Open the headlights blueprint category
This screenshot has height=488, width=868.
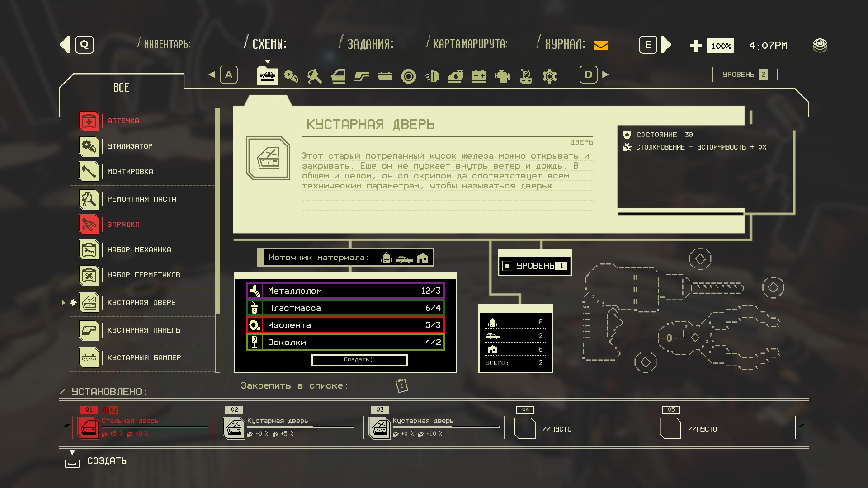point(432,76)
